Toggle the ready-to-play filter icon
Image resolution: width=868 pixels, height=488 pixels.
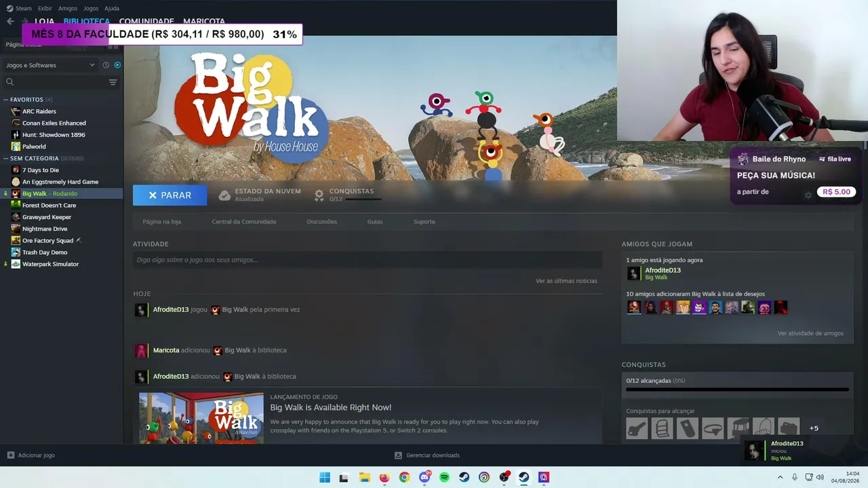[x=117, y=65]
